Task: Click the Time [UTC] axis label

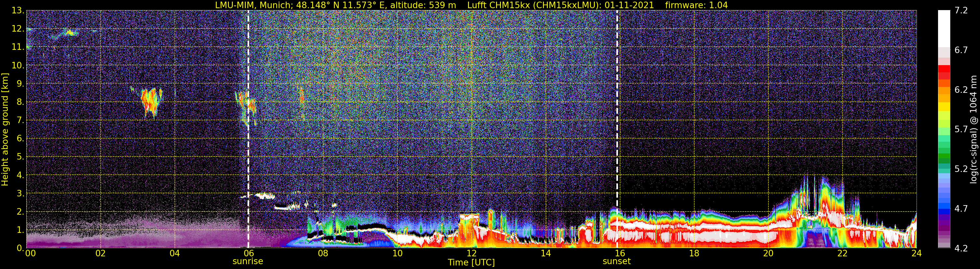Action: [471, 262]
